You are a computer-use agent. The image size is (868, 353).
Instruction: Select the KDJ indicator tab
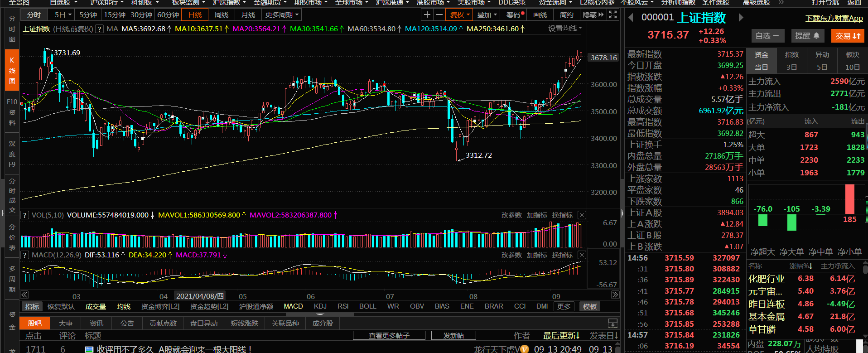(320, 307)
